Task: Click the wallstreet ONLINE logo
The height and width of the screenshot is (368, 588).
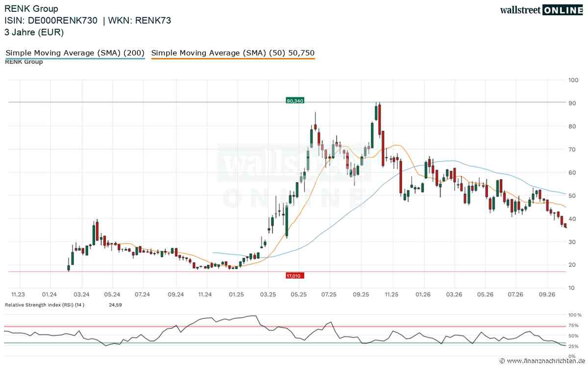Action: point(541,10)
